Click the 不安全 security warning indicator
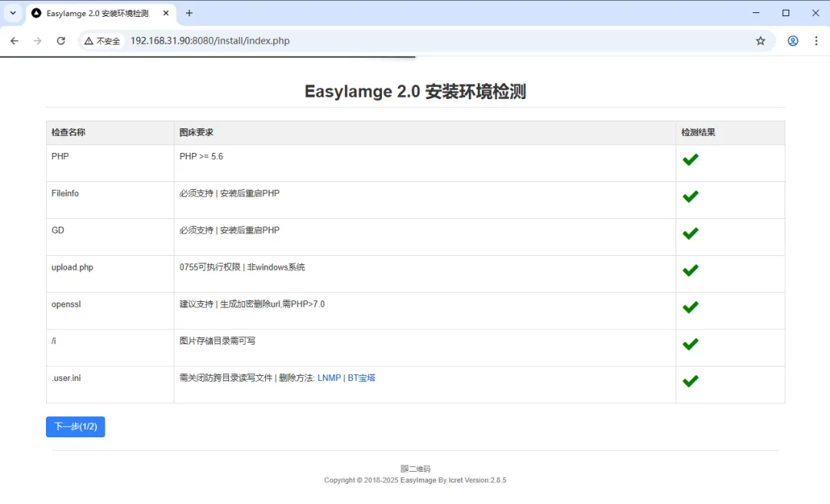The width and height of the screenshot is (830, 504). 103,41
